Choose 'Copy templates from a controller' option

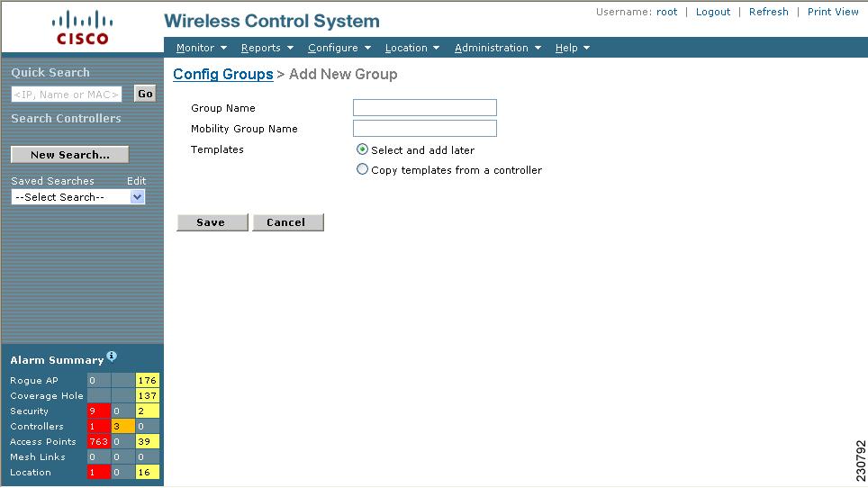tap(362, 169)
